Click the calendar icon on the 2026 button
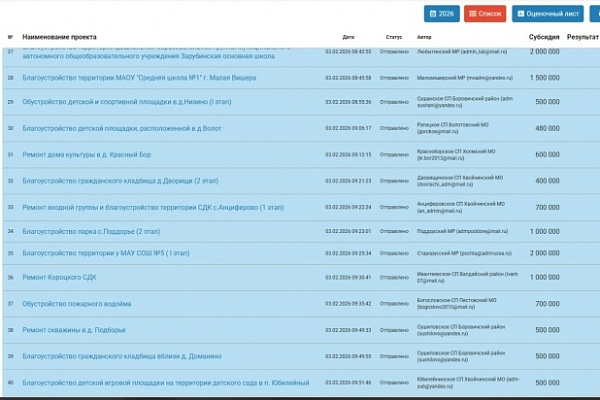 [x=432, y=14]
